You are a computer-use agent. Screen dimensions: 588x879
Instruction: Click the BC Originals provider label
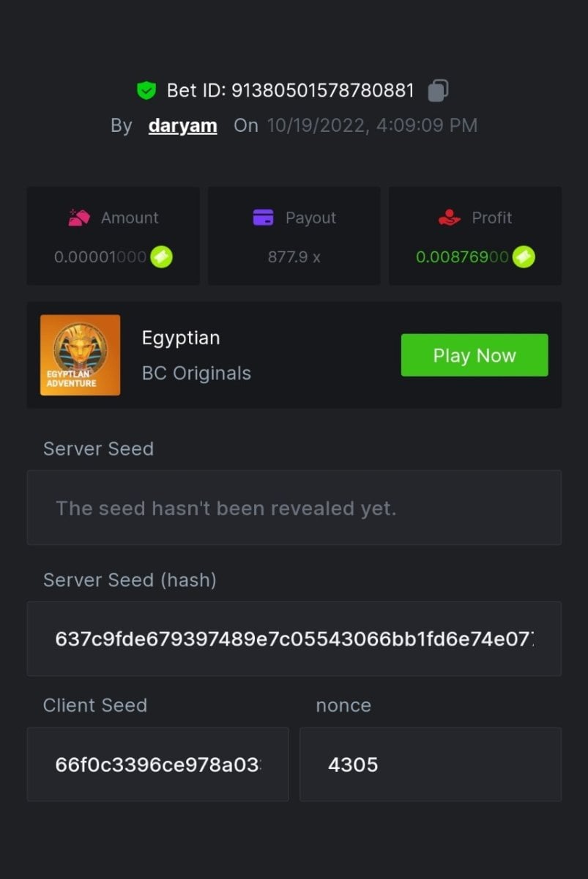coord(196,373)
